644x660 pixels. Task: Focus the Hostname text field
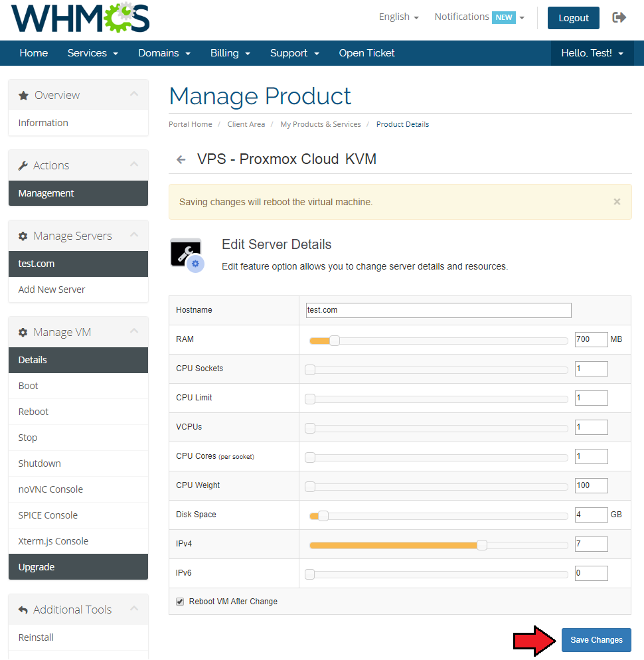tap(439, 310)
